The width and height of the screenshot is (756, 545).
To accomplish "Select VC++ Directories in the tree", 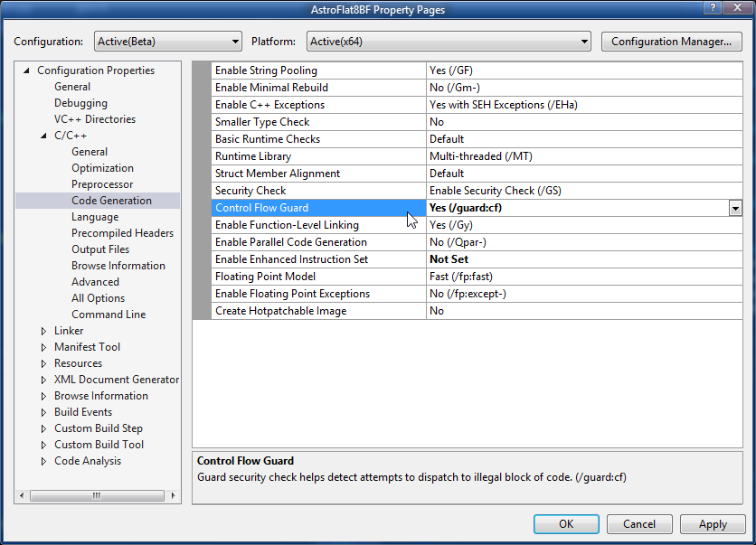I will pos(94,119).
